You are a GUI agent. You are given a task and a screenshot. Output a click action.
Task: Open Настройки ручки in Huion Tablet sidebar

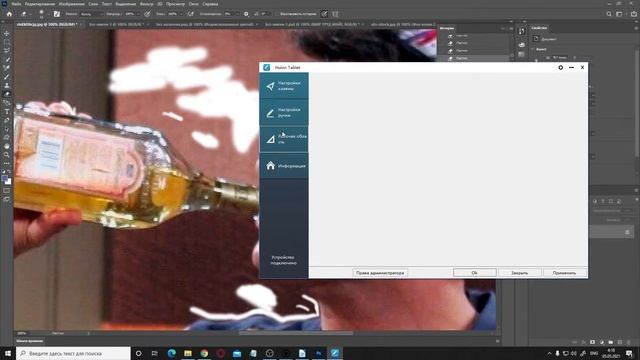click(284, 113)
